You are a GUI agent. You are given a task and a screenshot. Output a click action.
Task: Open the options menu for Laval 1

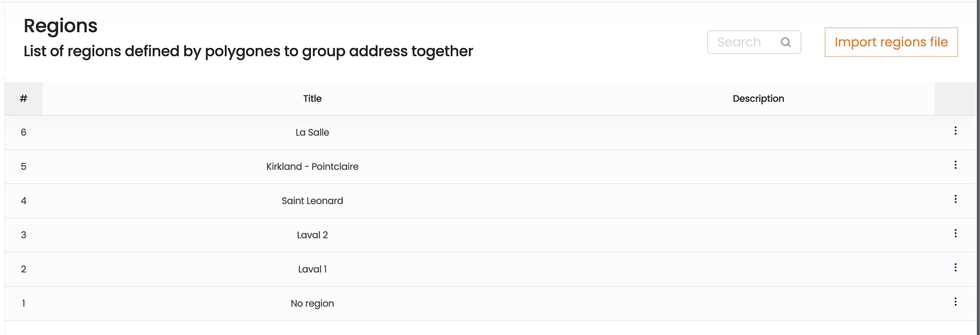tap(955, 267)
